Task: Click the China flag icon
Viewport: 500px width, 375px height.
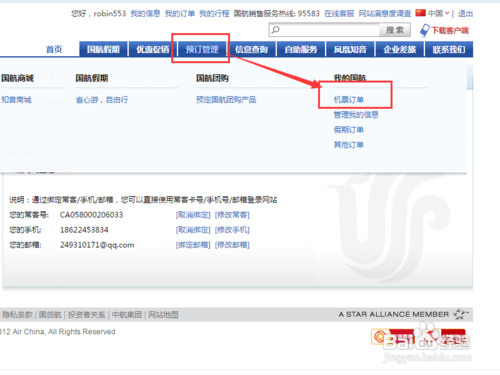Action: [x=420, y=13]
